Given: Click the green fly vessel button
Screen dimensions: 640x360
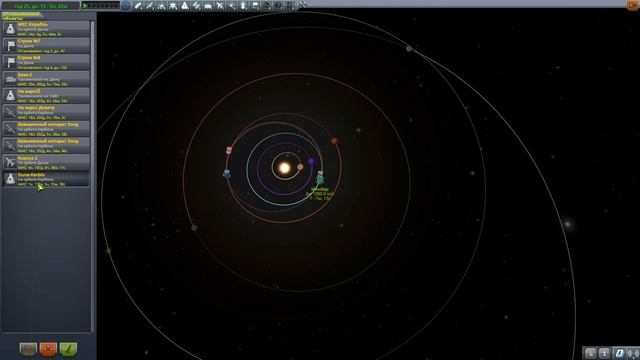Looking at the screenshot, I should pyautogui.click(x=68, y=349).
